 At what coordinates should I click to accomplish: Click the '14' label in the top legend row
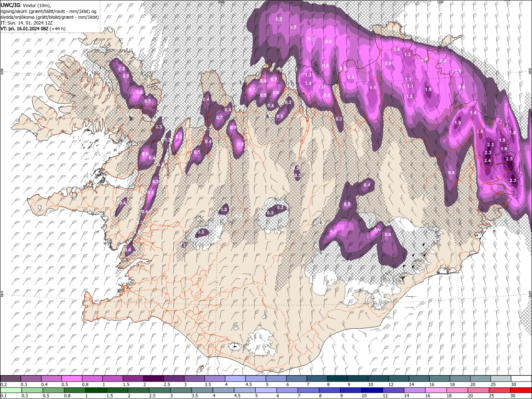click(x=411, y=384)
